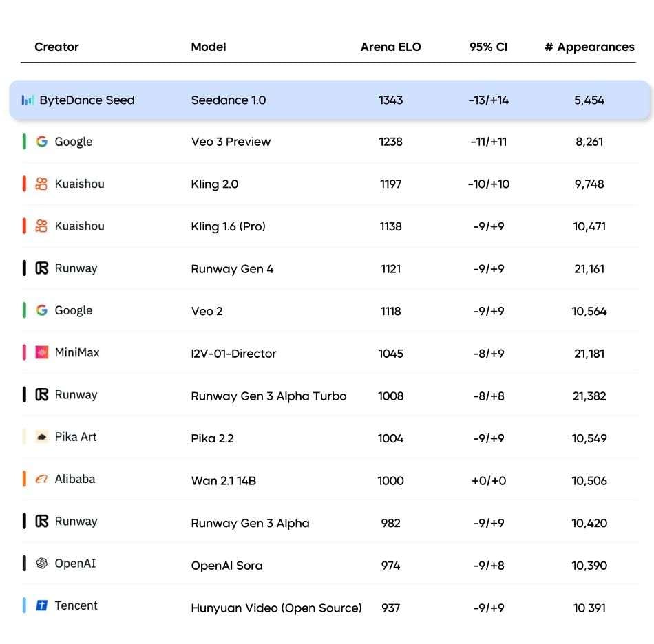Click the Pika Art logo icon
The image size is (654, 644).
pyautogui.click(x=42, y=437)
